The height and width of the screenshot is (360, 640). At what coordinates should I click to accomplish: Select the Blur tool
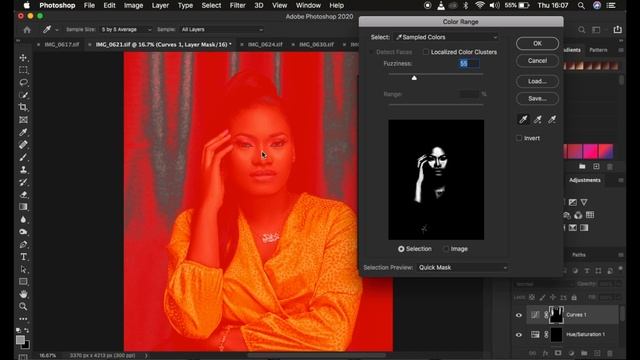(x=23, y=219)
